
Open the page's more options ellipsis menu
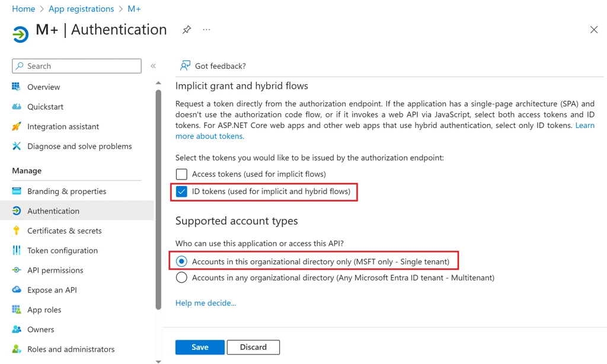[206, 29]
